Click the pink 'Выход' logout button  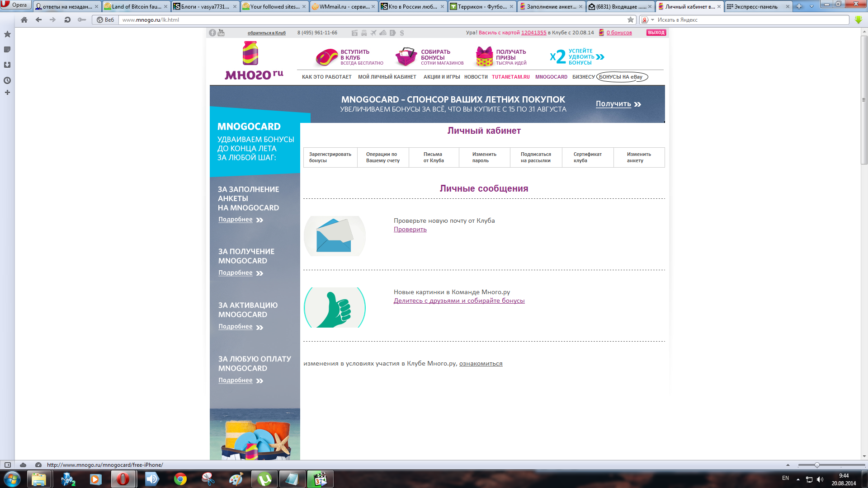point(656,33)
